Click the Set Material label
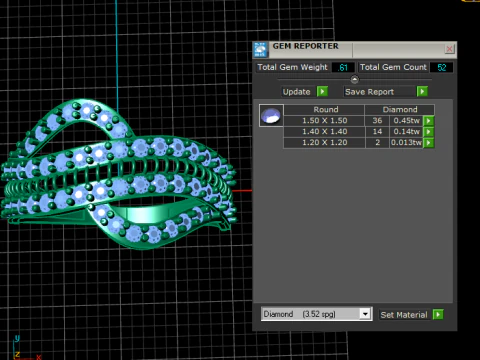 tap(404, 315)
